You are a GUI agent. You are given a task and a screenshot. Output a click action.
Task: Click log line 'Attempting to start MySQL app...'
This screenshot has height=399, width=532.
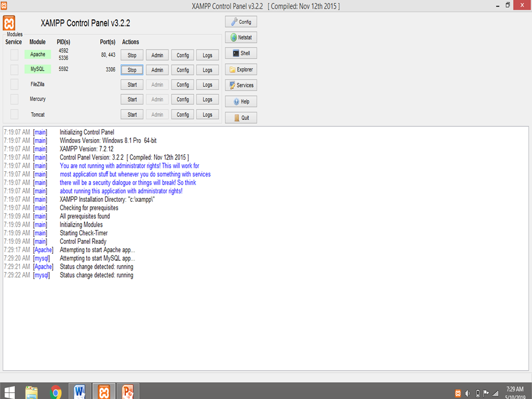(x=98, y=258)
